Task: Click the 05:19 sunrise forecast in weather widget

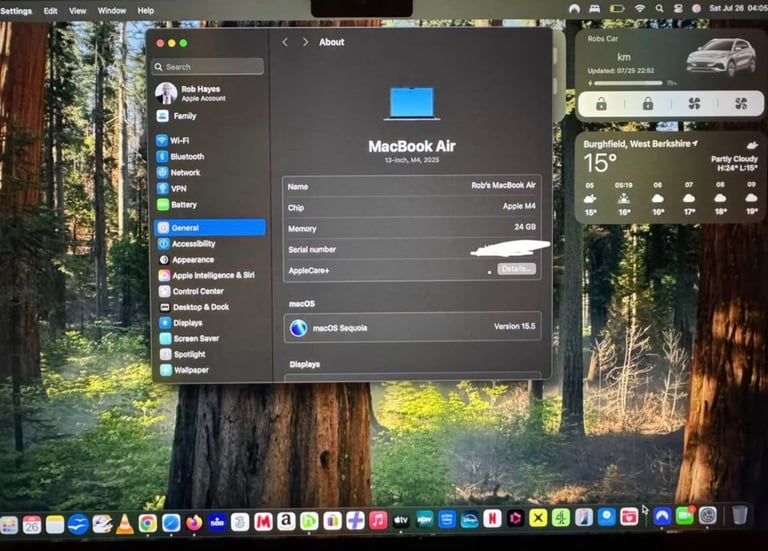Action: (x=624, y=198)
